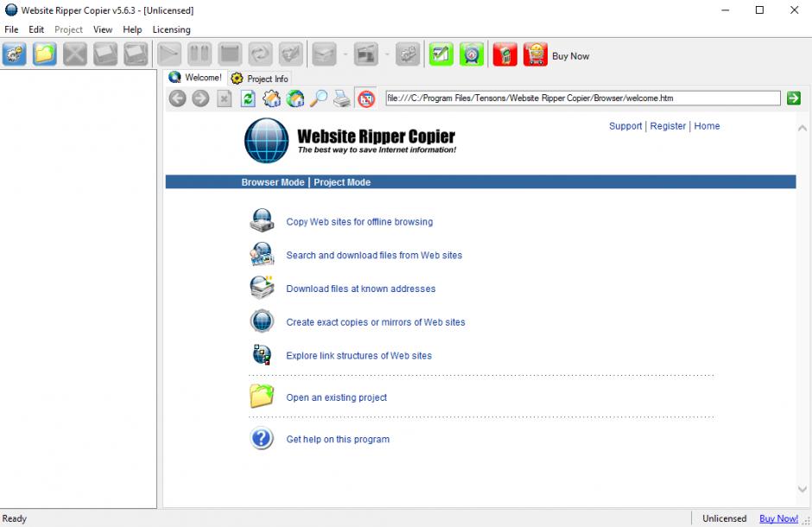The image size is (812, 527).
Task: Click the grayed-out Start play-arrow toolbar icon
Action: point(169,54)
